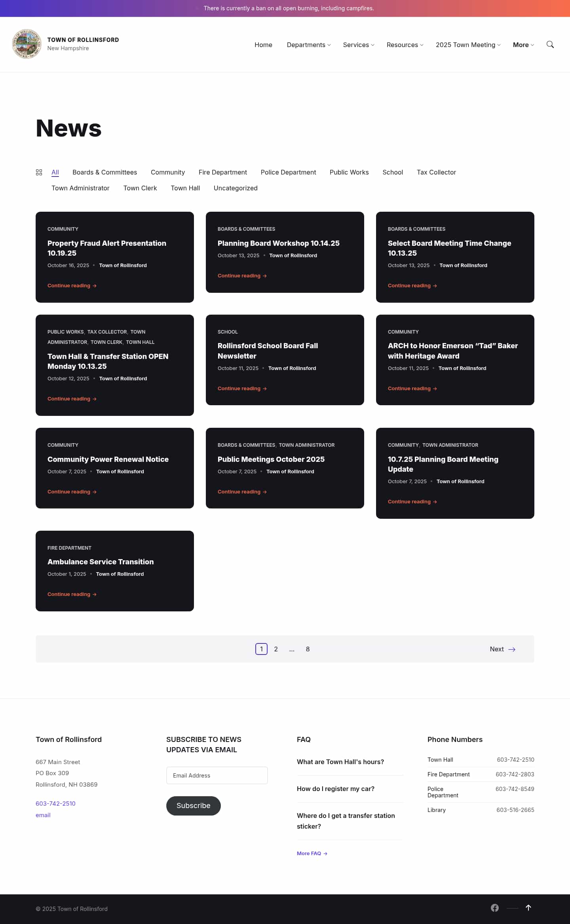Open ARCH to Honor Emerson Baker article

[453, 351]
